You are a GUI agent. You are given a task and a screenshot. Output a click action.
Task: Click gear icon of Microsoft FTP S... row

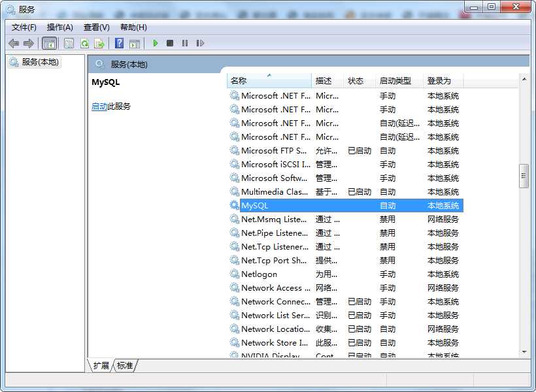(234, 150)
